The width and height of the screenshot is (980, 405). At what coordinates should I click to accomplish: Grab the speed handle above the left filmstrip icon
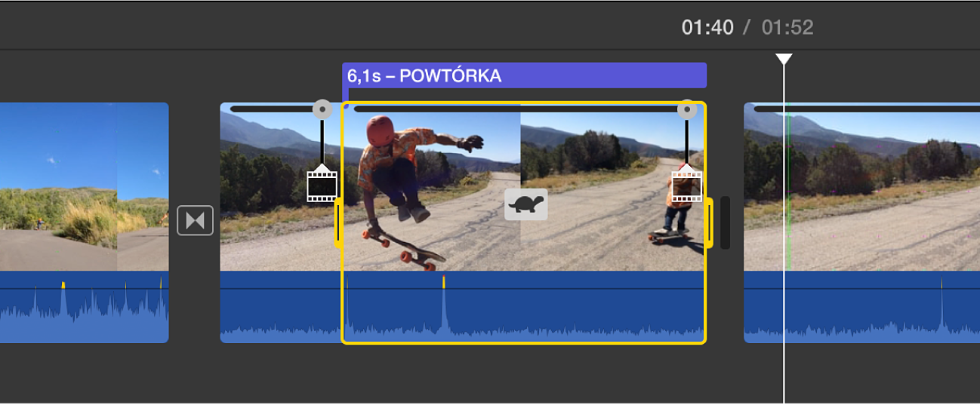click(322, 109)
